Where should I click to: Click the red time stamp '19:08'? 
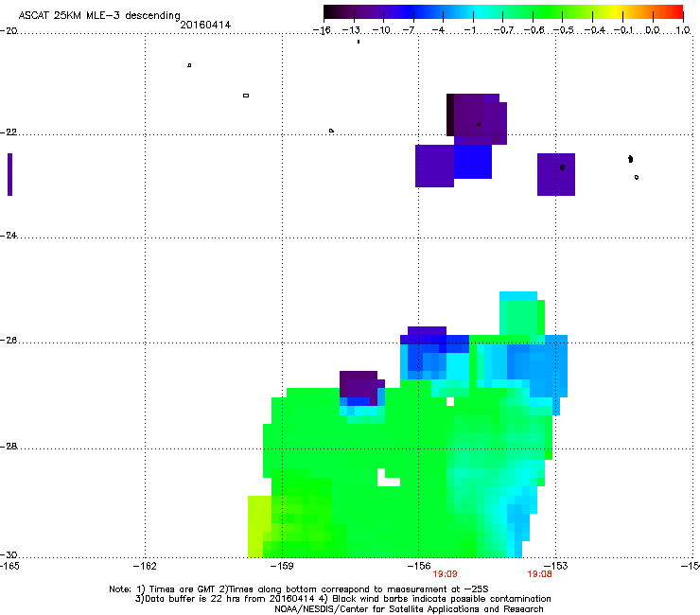click(540, 574)
